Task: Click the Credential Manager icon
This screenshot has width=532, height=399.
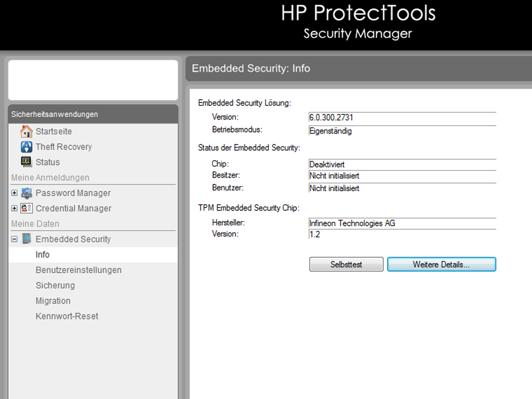Action: [x=26, y=208]
